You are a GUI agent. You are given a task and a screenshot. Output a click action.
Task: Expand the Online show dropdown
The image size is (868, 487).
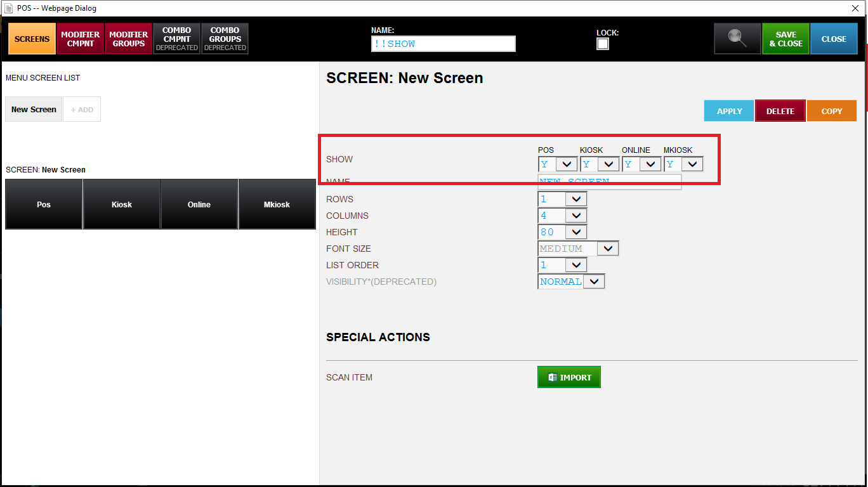pyautogui.click(x=641, y=164)
